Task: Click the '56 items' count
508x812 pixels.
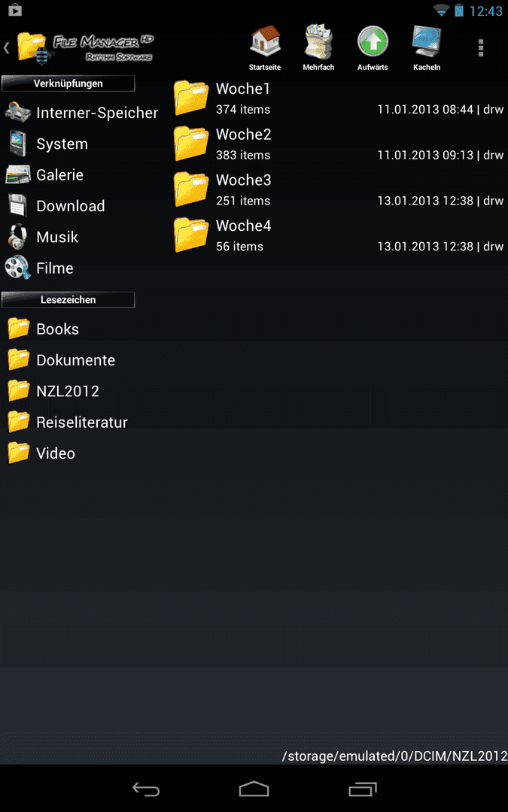Action: [x=239, y=247]
